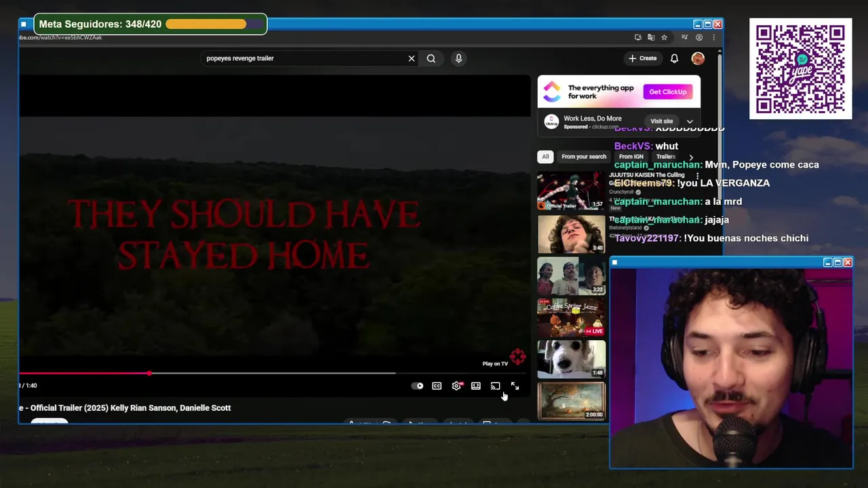Image resolution: width=868 pixels, height=488 pixels.
Task: Select the All filter chip
Action: click(x=545, y=157)
